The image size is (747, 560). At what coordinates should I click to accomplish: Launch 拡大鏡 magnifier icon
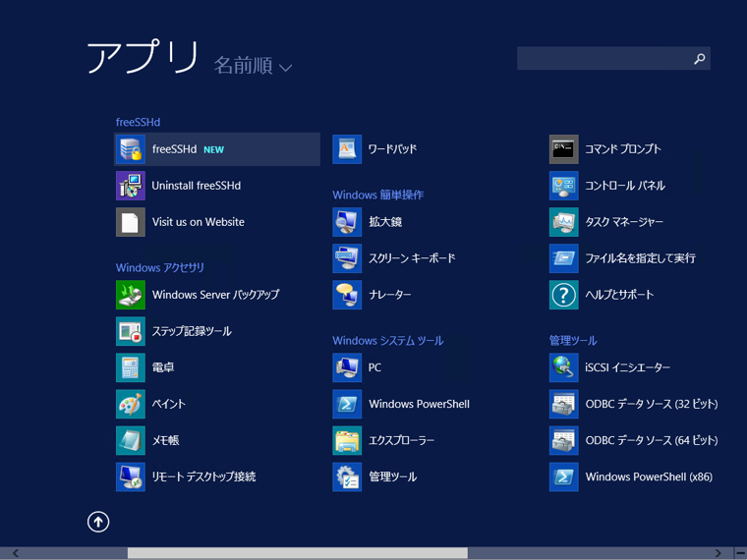(347, 222)
